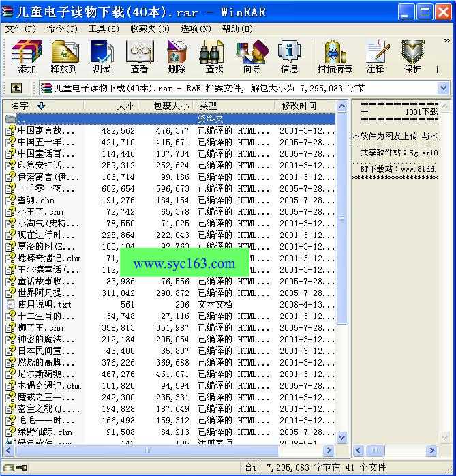Screen dimensions: 456x476
Task: Run 扫描病毒 (Virus Scan) from toolbar
Action: (x=335, y=56)
